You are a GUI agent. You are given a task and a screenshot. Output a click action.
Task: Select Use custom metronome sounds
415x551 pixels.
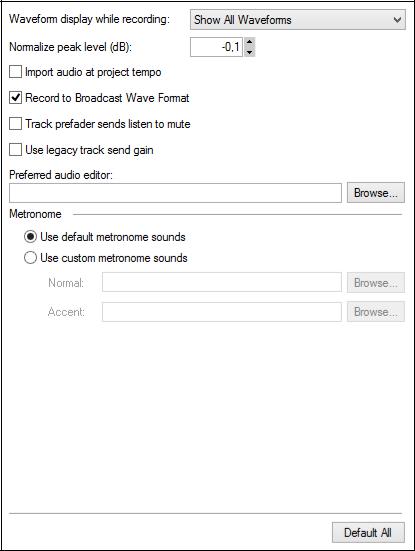click(x=30, y=258)
